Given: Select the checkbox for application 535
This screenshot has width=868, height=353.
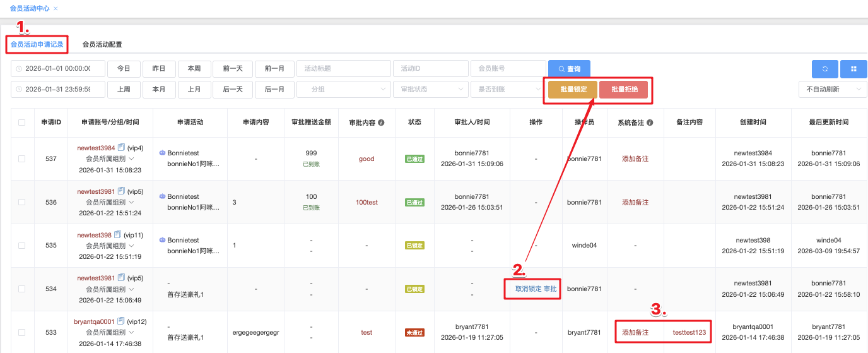Looking at the screenshot, I should click(x=22, y=246).
